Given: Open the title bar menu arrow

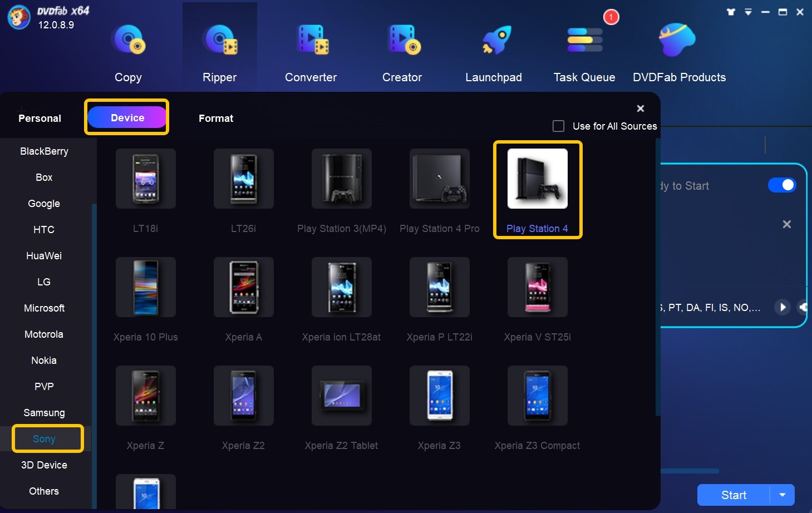Looking at the screenshot, I should 747,11.
